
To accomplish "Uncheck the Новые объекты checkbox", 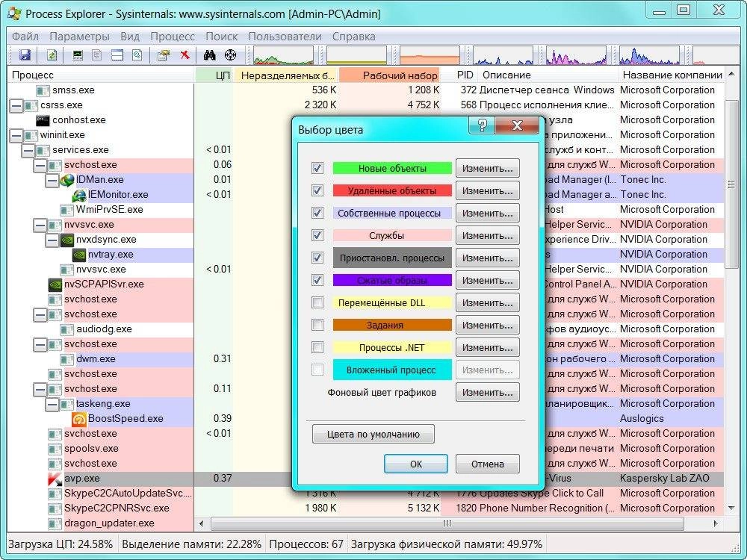I will tap(317, 168).
